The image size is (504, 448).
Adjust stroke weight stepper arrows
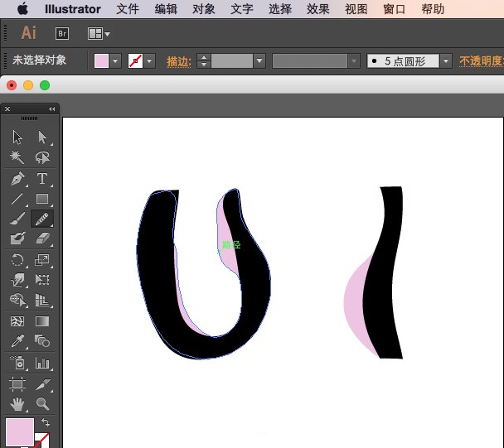[x=204, y=60]
